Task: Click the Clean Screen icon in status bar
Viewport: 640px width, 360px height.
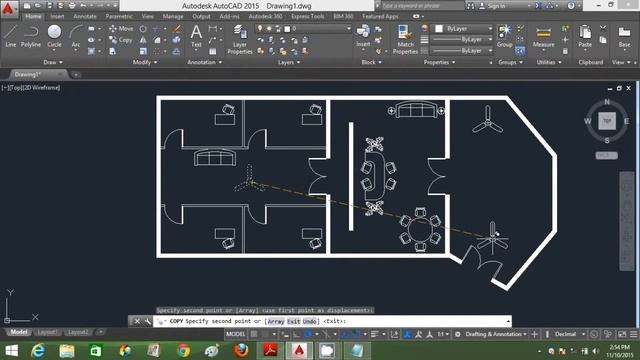Action: tap(622, 334)
